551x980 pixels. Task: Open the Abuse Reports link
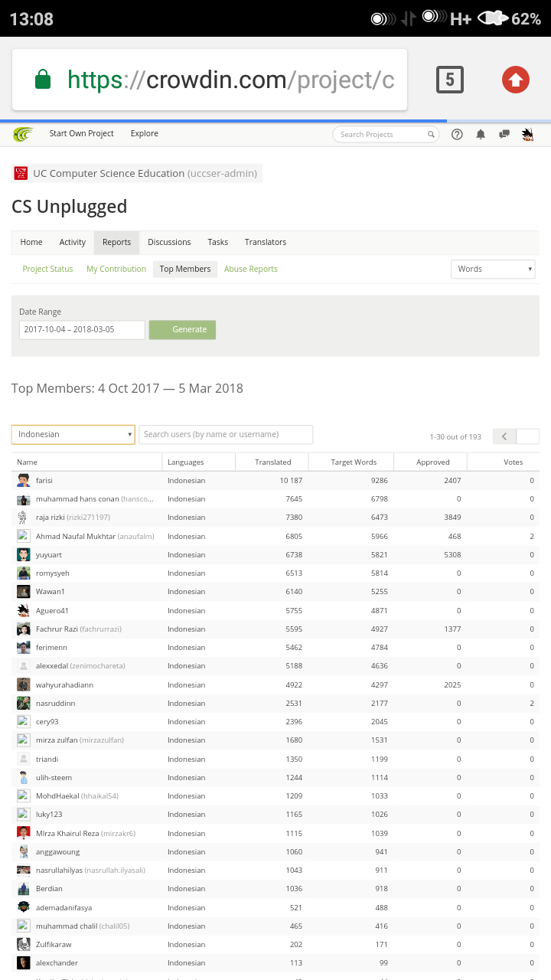pyautogui.click(x=251, y=269)
